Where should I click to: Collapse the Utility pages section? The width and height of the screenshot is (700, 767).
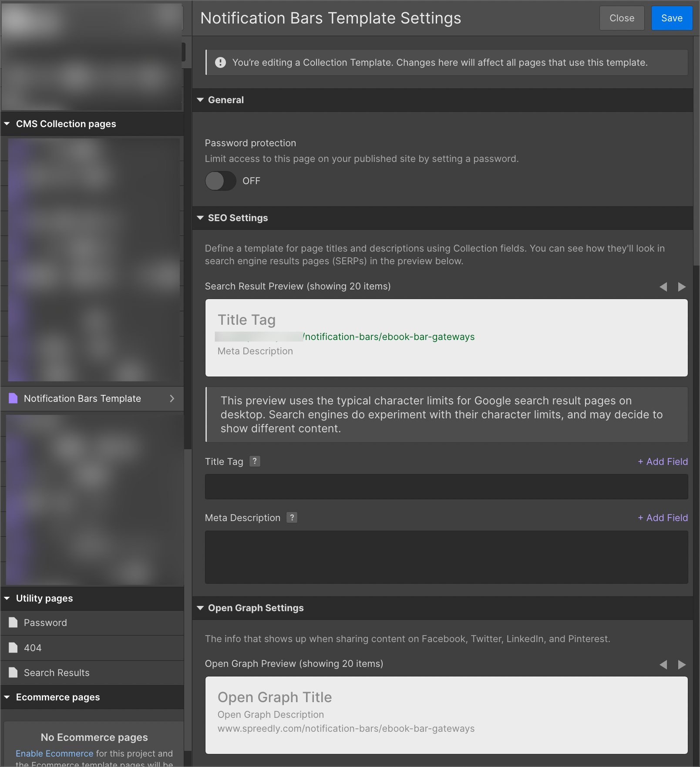point(7,598)
